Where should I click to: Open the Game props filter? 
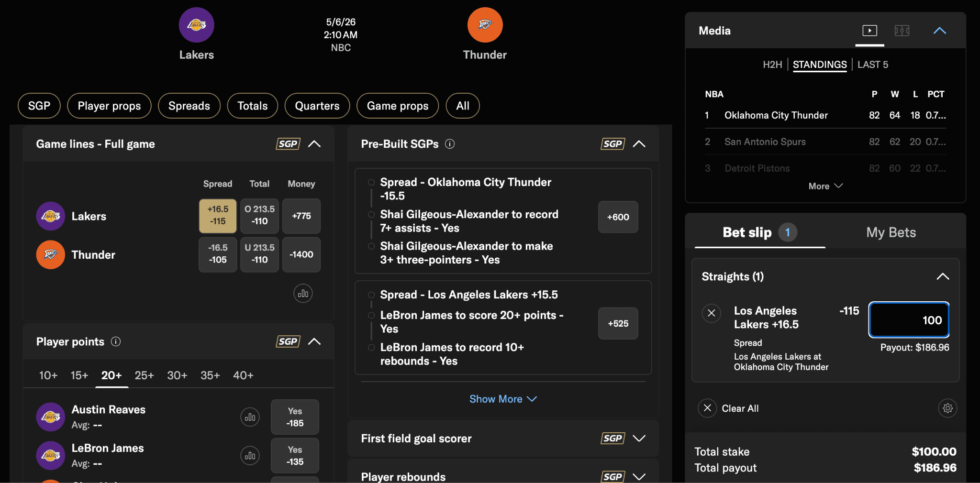click(x=398, y=106)
